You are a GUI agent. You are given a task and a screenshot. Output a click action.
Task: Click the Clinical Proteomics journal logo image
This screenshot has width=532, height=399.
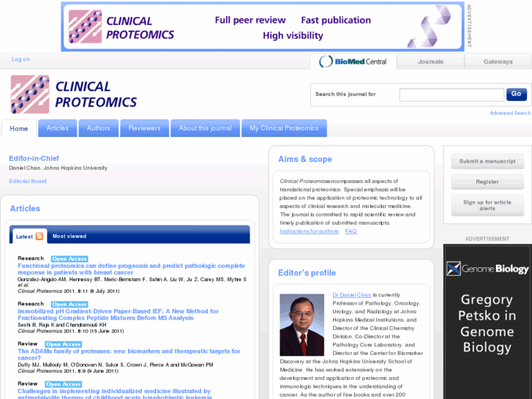point(74,94)
